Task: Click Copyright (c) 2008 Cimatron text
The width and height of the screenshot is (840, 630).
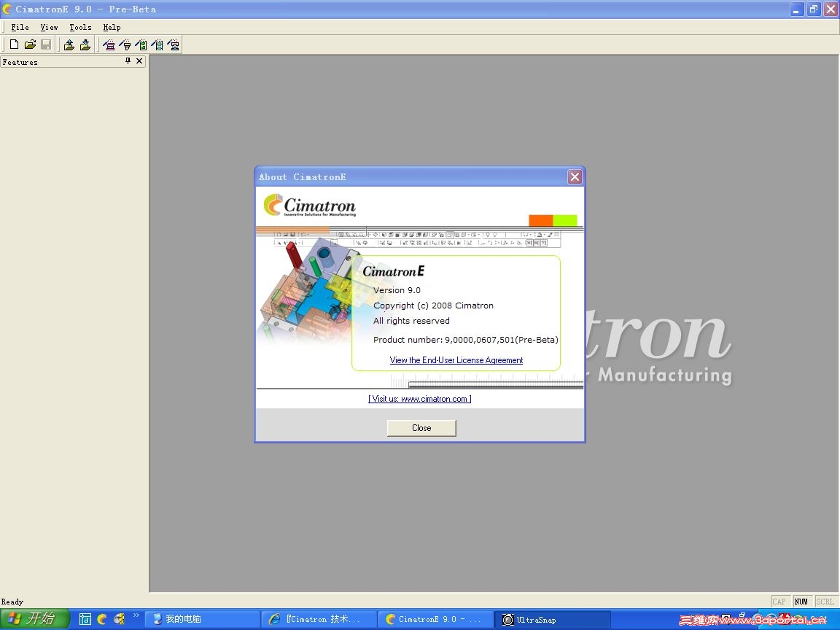Action: (x=433, y=306)
